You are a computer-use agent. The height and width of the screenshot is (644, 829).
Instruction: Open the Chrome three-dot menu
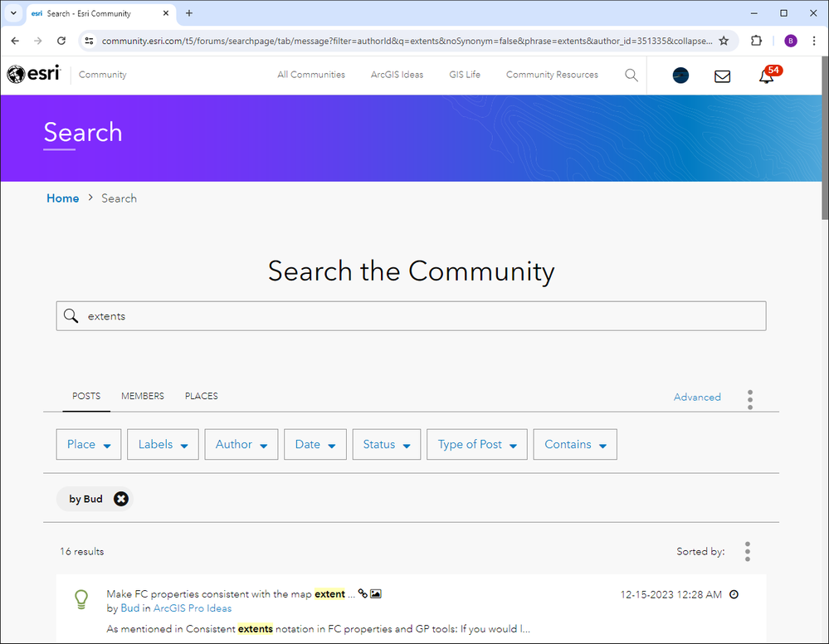coord(814,41)
